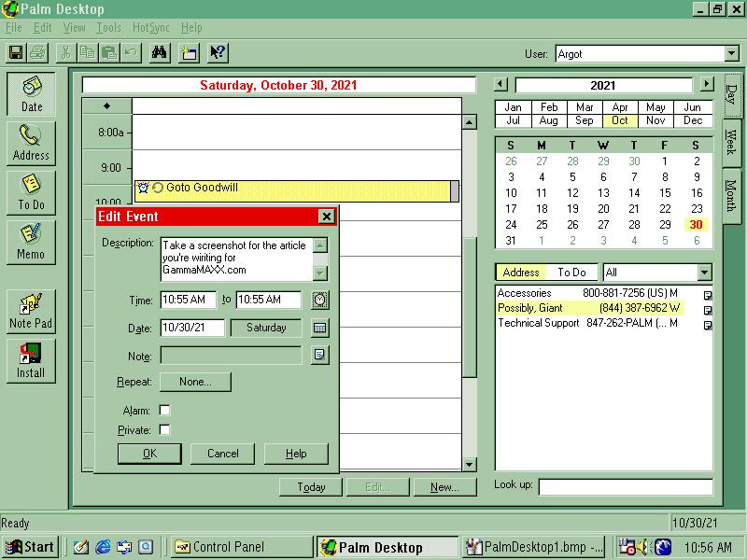Click the Look up input field
The image size is (747, 560).
625,486
